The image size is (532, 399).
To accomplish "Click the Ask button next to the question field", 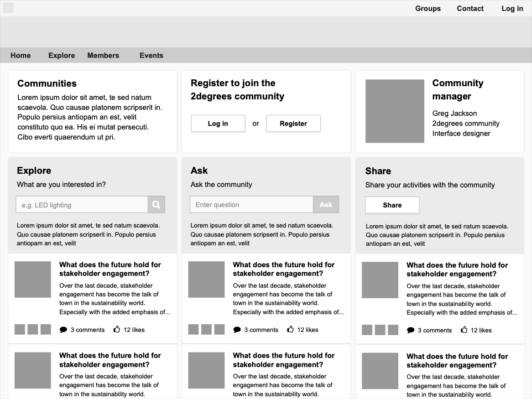I will [326, 204].
